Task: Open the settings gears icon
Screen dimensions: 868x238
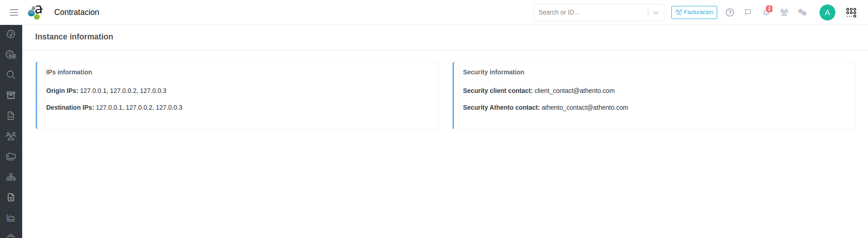Action: pos(802,12)
